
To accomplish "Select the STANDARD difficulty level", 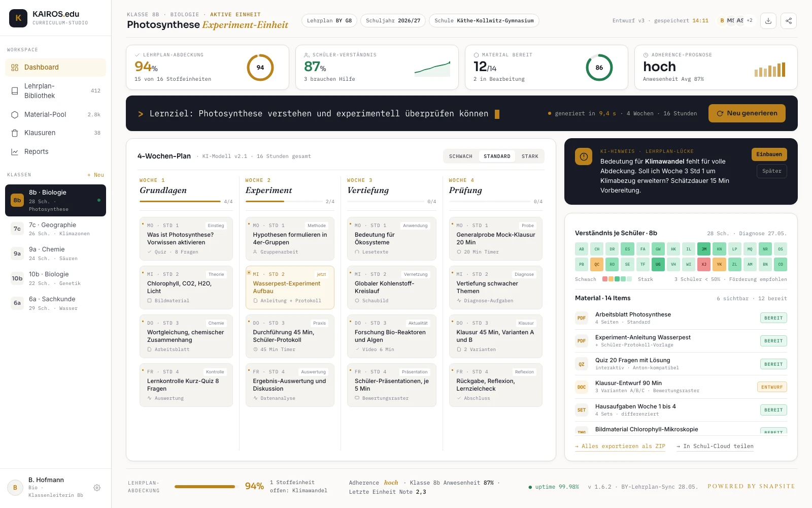I will coord(497,156).
